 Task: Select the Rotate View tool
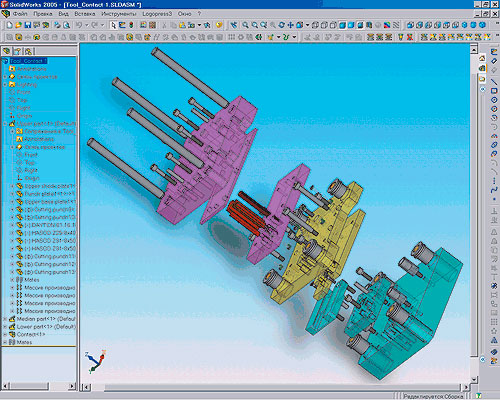tap(282, 25)
